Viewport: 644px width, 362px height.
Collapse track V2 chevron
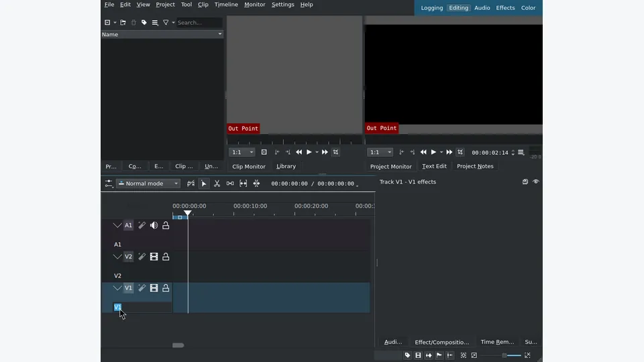pyautogui.click(x=117, y=257)
